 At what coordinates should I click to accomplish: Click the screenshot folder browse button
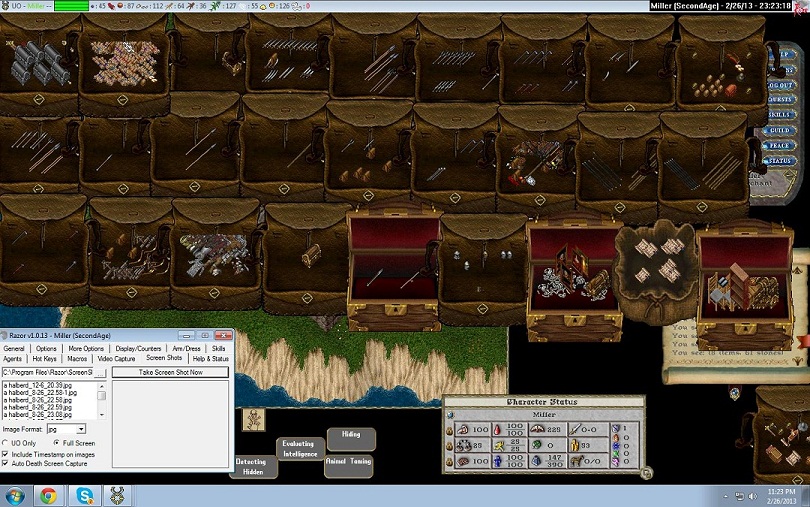coord(101,372)
